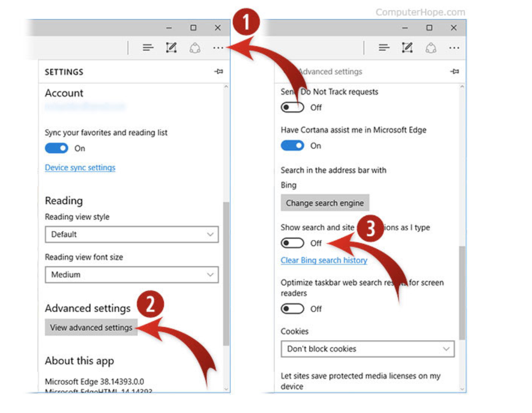The image size is (532, 413).
Task: Pin the Advanced settings pane
Action: click(454, 72)
